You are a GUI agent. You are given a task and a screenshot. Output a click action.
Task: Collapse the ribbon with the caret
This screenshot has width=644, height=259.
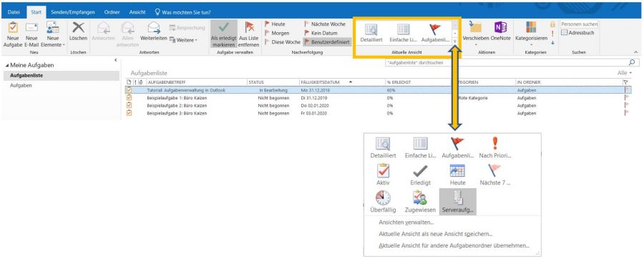click(x=636, y=52)
